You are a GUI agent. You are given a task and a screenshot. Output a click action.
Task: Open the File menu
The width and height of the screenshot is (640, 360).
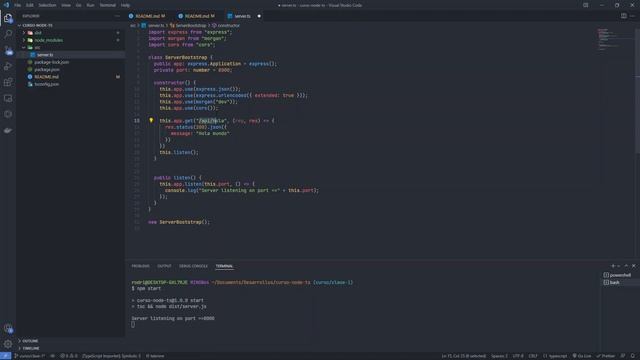[18, 5]
